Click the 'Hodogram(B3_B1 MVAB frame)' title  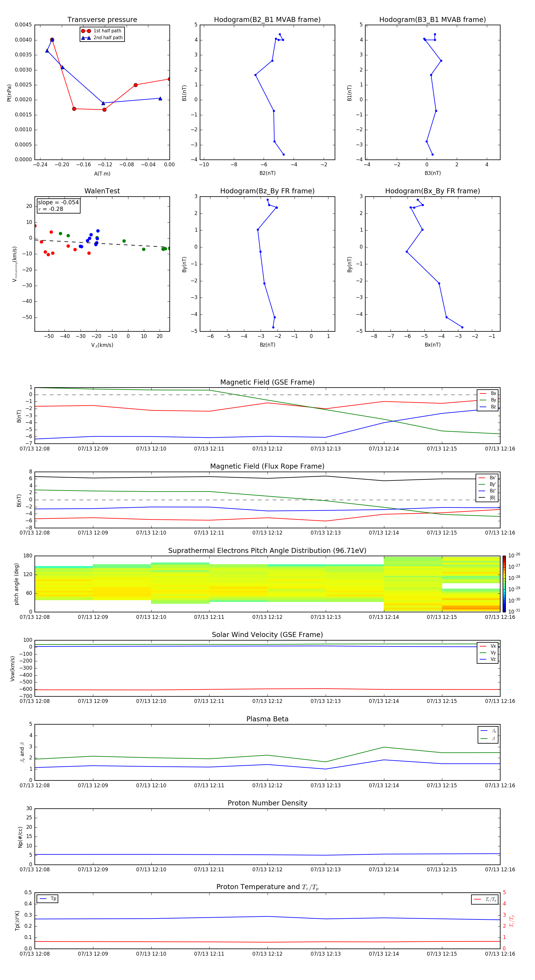(x=432, y=20)
